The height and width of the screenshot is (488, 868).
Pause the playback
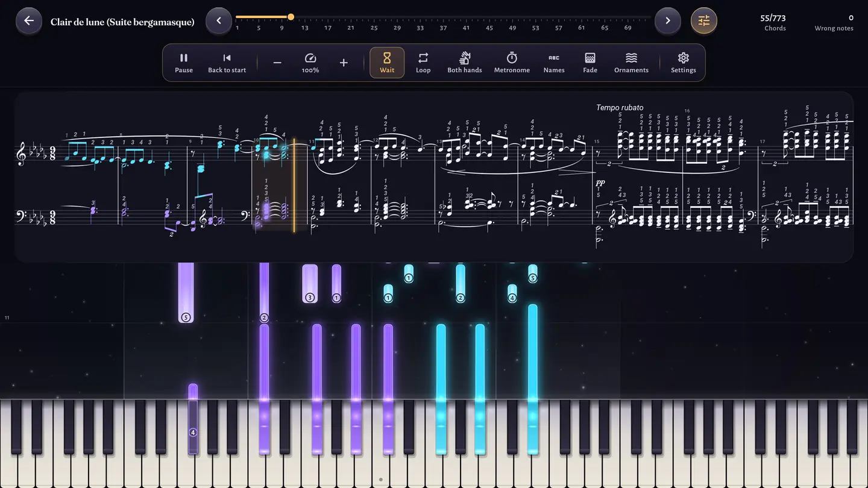[x=184, y=63]
